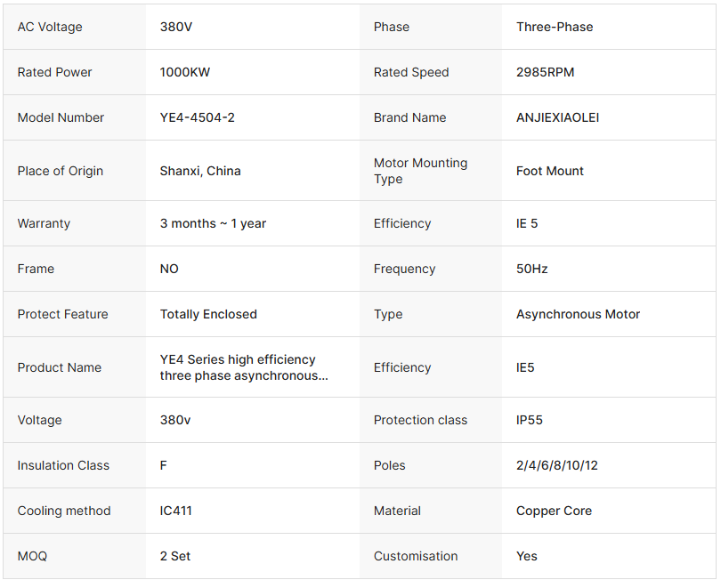This screenshot has width=721, height=588.
Task: Click the Protect Feature label
Action: (62, 314)
